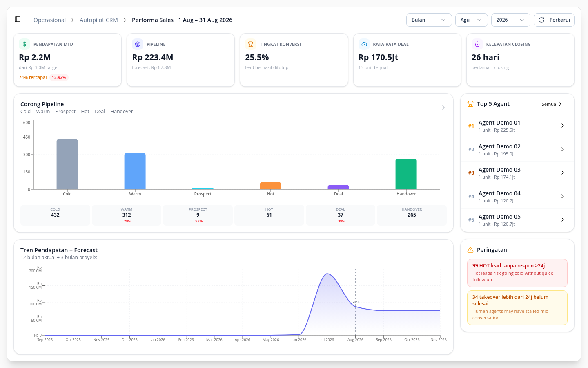
Task: Click the stopwatch icon beside Kecepatan Closing
Action: (477, 44)
